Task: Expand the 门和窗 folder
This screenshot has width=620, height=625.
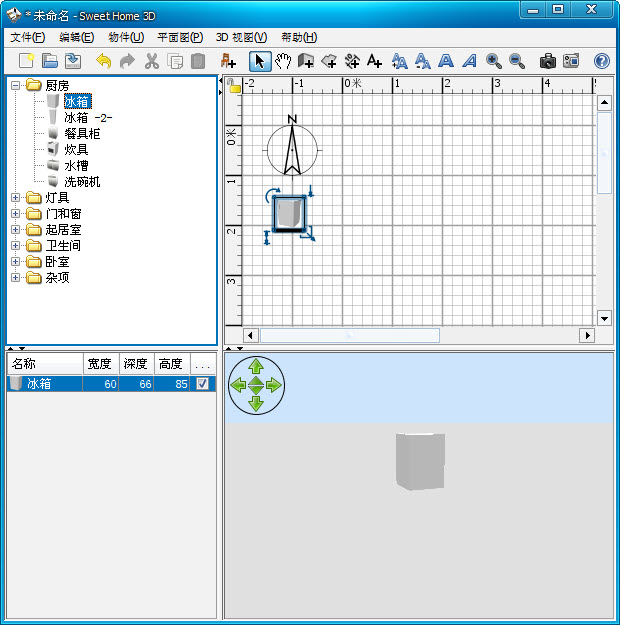Action: click(x=15, y=213)
